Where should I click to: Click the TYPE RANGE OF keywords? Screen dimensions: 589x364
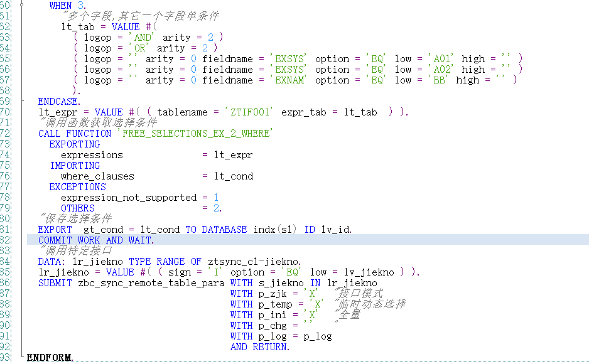(x=165, y=262)
